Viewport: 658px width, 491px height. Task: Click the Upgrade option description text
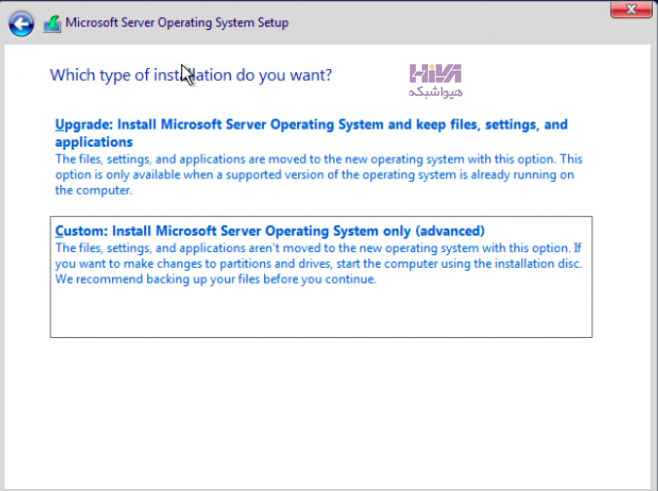click(x=319, y=175)
